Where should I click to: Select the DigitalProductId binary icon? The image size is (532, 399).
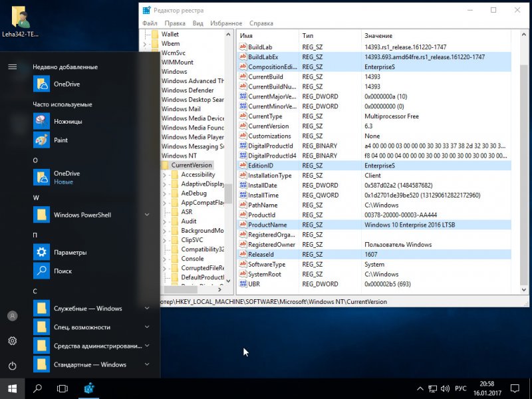click(243, 146)
